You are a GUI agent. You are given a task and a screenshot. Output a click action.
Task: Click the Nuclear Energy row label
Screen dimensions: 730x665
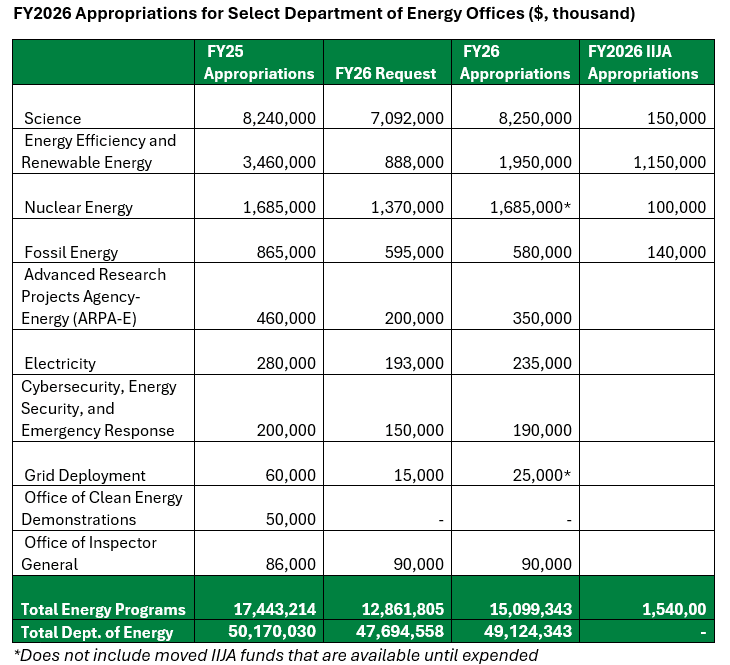tap(79, 208)
